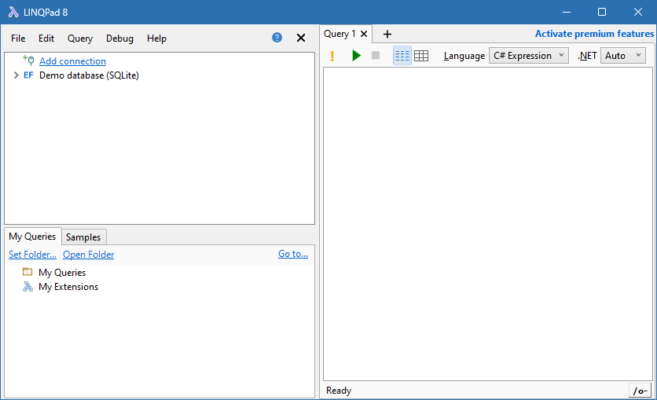The height and width of the screenshot is (400, 657).
Task: Click the orange exclamation mark icon
Action: click(332, 56)
